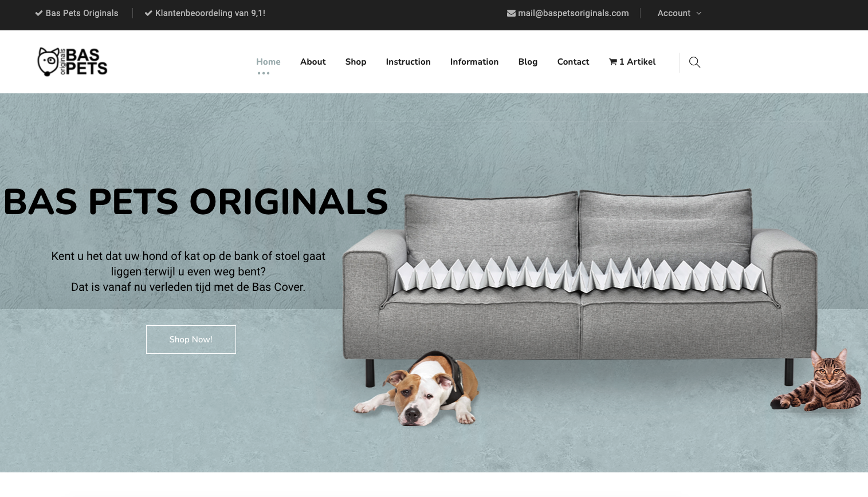Open the Contact page
Screen dimensions: 868x497
tap(573, 62)
